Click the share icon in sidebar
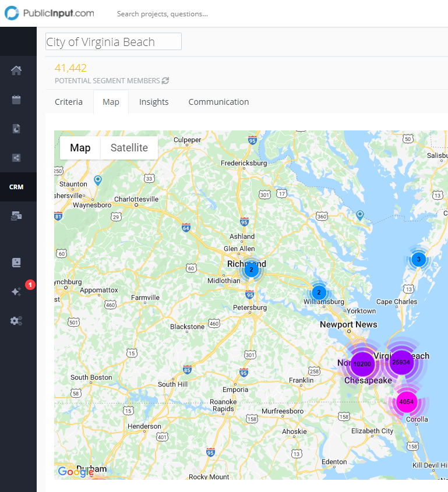 (16, 157)
